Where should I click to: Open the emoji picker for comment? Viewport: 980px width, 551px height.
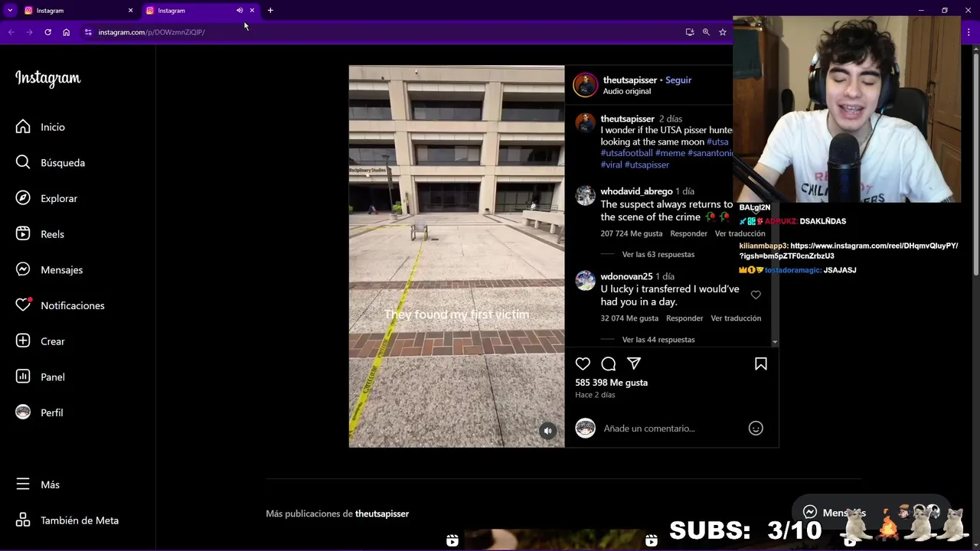[x=756, y=429]
